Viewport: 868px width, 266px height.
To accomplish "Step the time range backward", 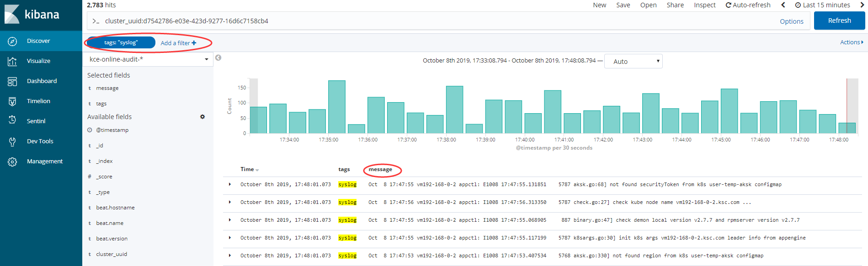I will [783, 5].
